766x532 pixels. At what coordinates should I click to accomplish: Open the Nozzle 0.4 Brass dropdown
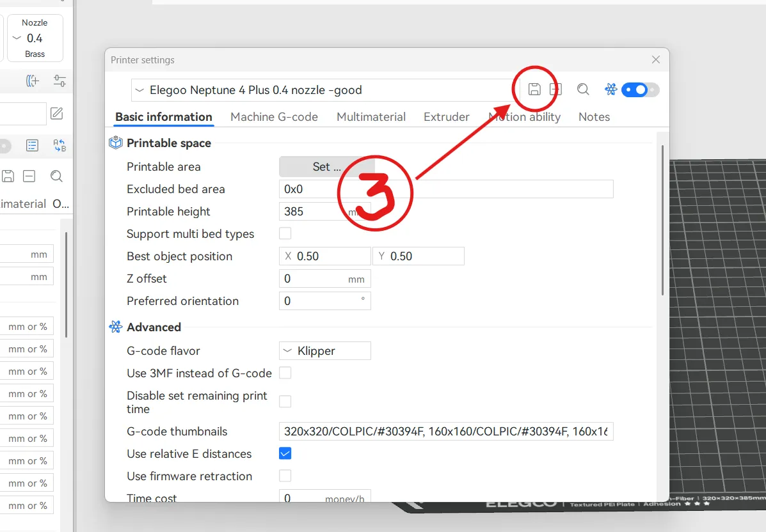35,38
